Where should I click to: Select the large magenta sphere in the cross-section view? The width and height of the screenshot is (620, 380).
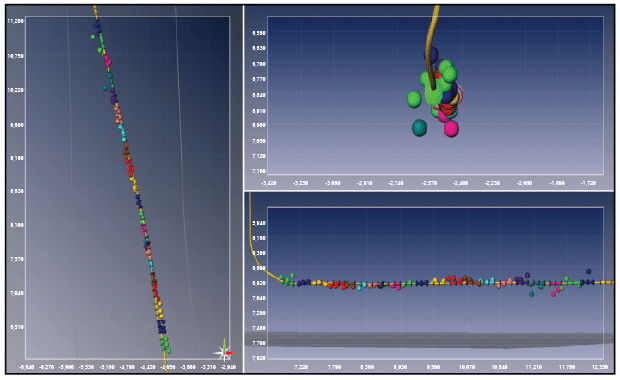[x=451, y=129]
